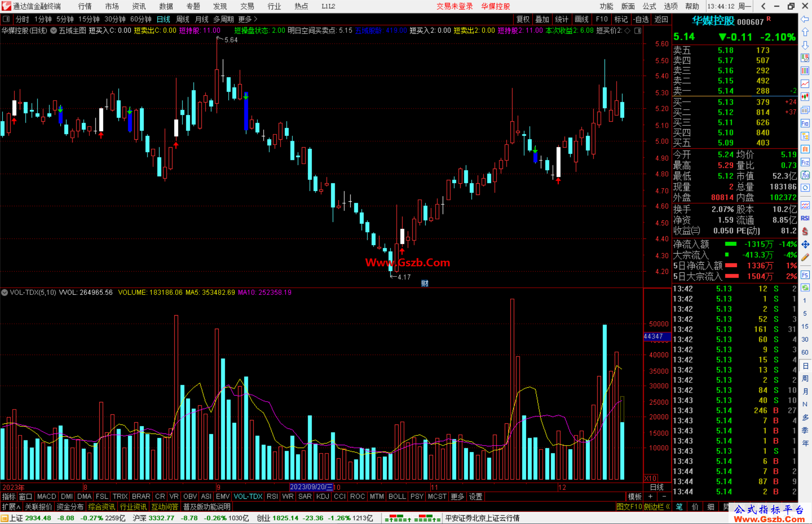Click the 财 finance marker on chart
This screenshot has width=812, height=524.
click(425, 283)
